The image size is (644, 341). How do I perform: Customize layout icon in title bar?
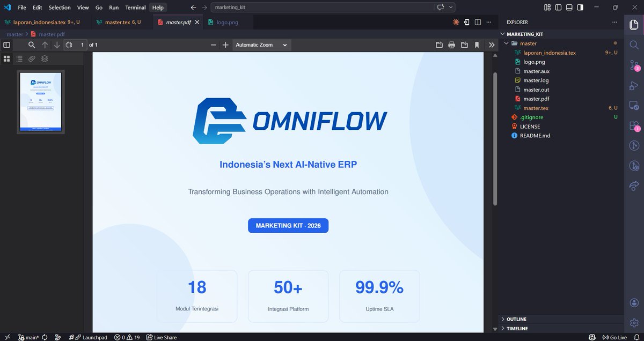tap(547, 8)
